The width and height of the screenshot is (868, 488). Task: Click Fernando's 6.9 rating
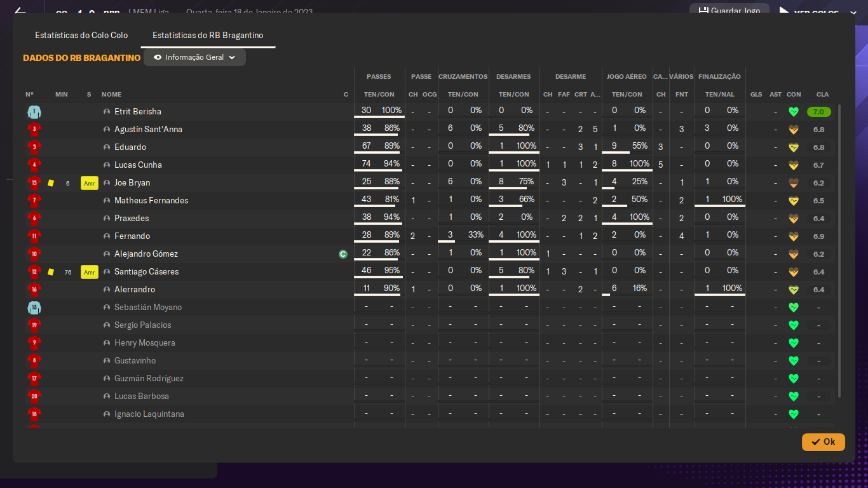819,236
